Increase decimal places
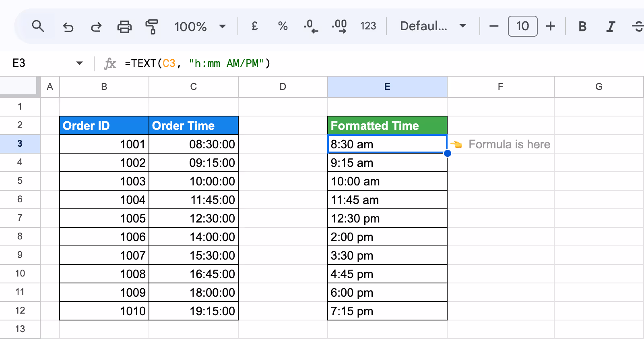Viewport: 644px width, 339px height. [x=339, y=26]
